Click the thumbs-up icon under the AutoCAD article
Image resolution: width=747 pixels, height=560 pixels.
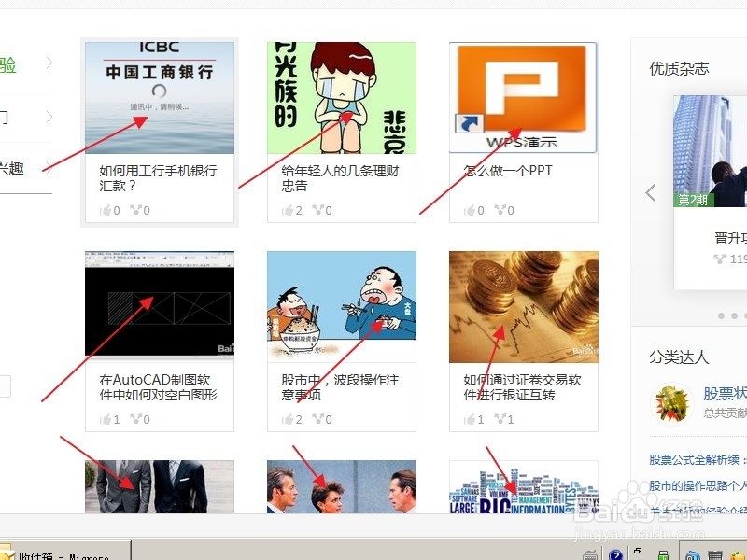coord(106,419)
